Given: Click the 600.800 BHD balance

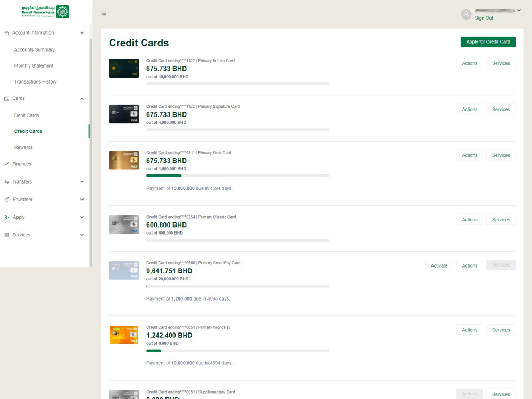Looking at the screenshot, I should pos(167,225).
